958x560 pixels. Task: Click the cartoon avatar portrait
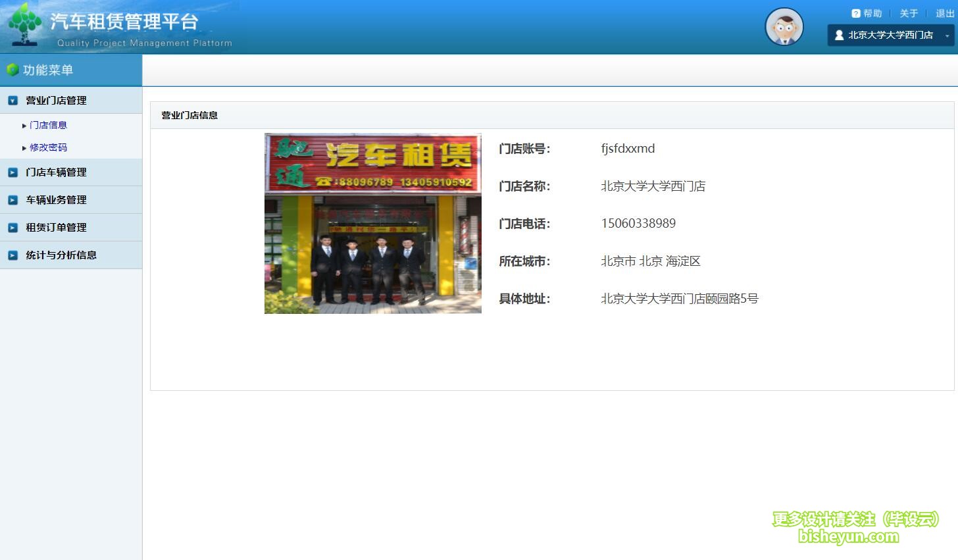pos(783,26)
